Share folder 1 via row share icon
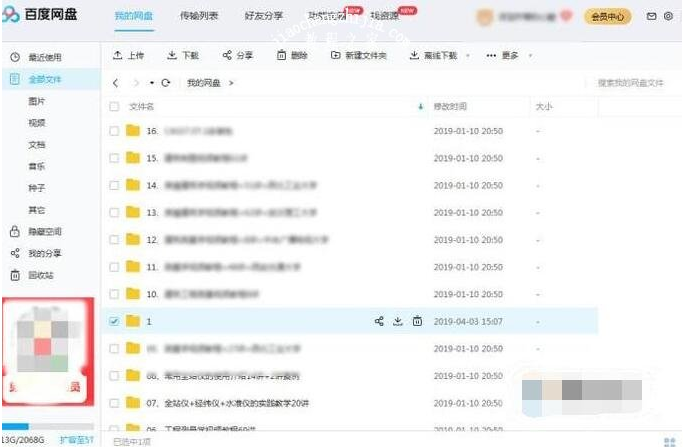The image size is (689, 447). click(379, 321)
